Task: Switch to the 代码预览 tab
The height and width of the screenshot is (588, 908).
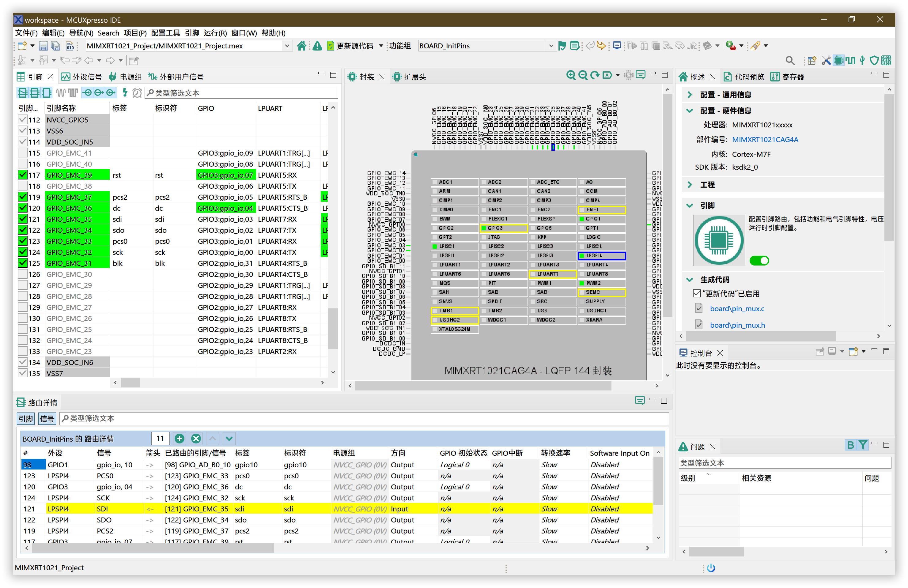Action: (744, 77)
